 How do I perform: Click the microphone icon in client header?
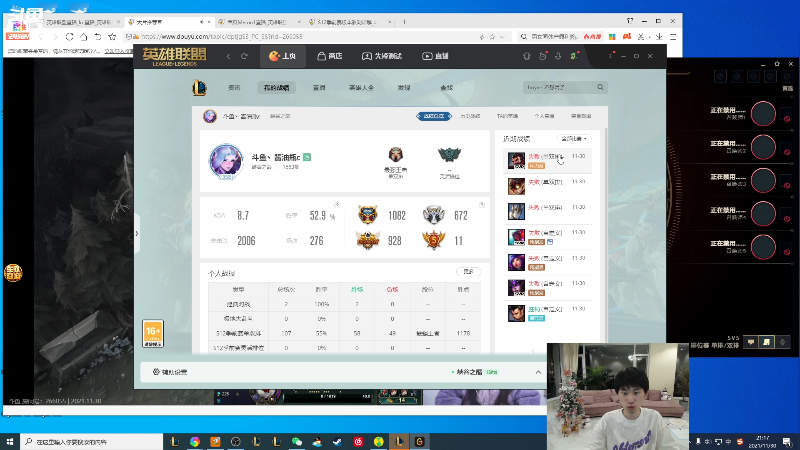[x=558, y=56]
